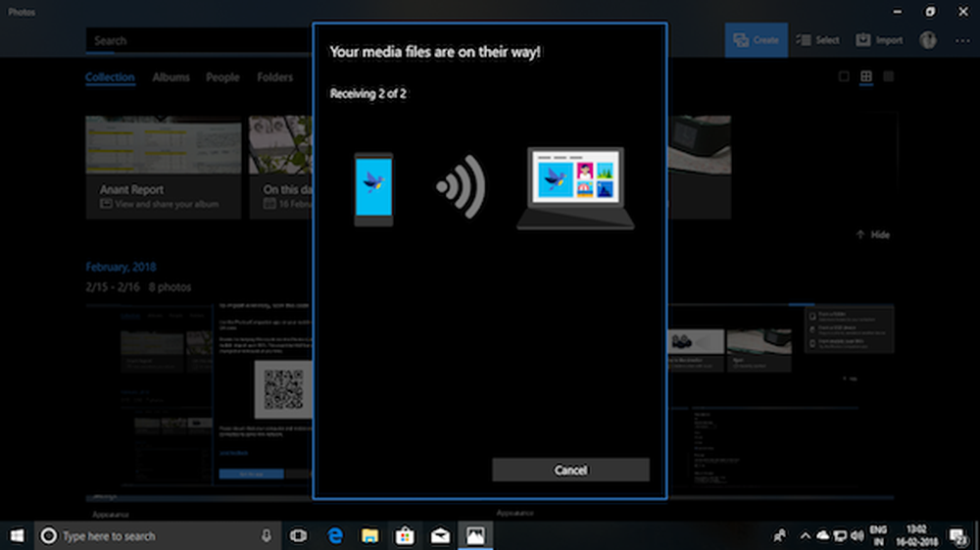Screen dimensions: 980x550
Task: Focus the taskbar search field
Action: [158, 535]
